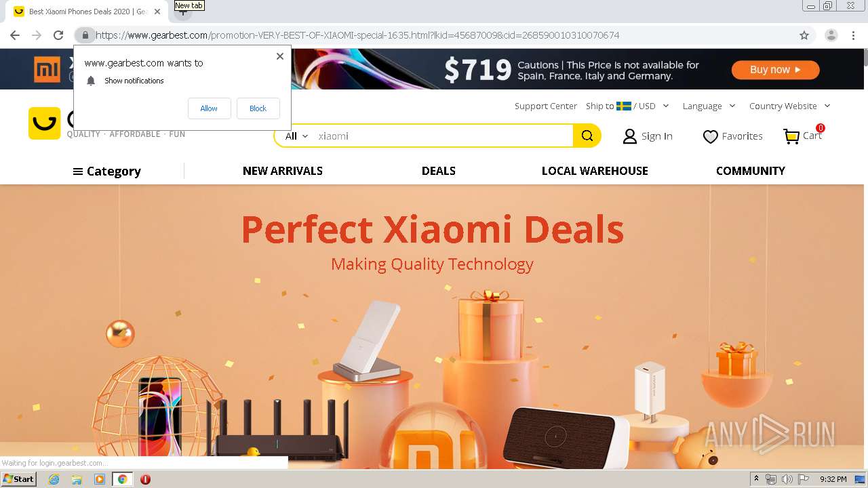Screen dimensions: 868x488
Task: Click the Sign In person icon
Action: pyautogui.click(x=630, y=136)
